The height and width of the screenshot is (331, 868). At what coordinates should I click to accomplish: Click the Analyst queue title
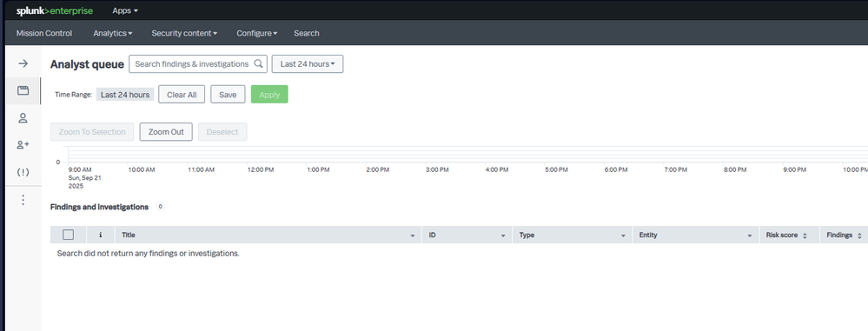click(x=87, y=64)
